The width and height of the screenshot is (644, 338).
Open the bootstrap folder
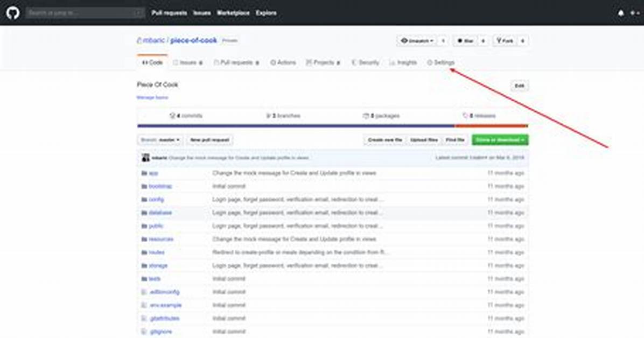coord(160,186)
